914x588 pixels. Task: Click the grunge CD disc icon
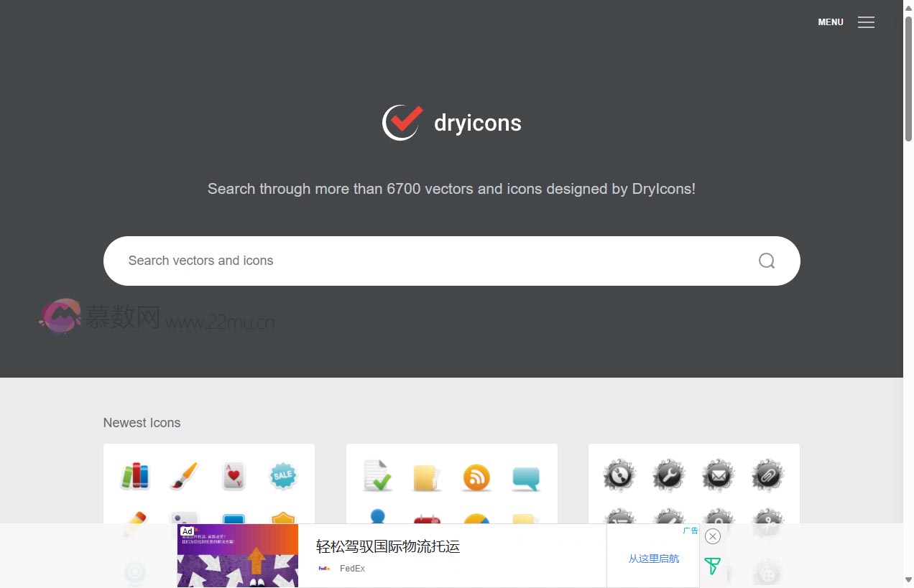tap(619, 475)
